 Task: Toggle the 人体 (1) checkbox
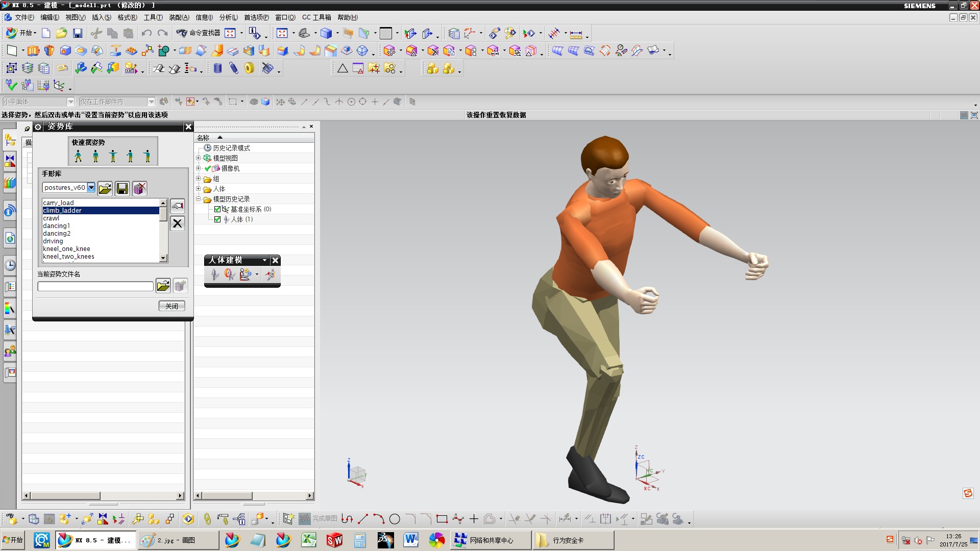click(x=217, y=219)
